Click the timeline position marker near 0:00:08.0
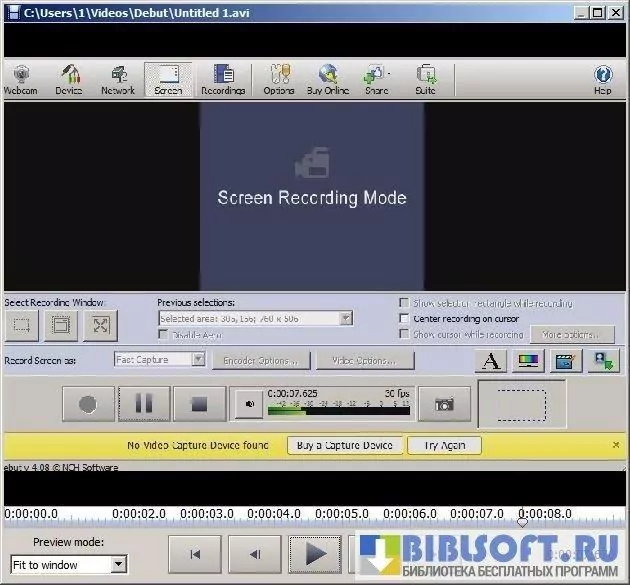630x585 pixels. point(522,522)
